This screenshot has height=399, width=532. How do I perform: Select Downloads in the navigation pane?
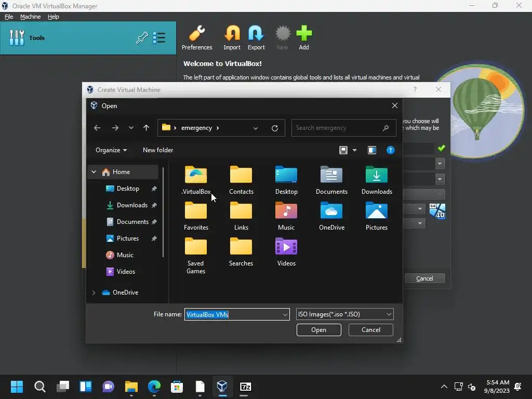click(131, 205)
